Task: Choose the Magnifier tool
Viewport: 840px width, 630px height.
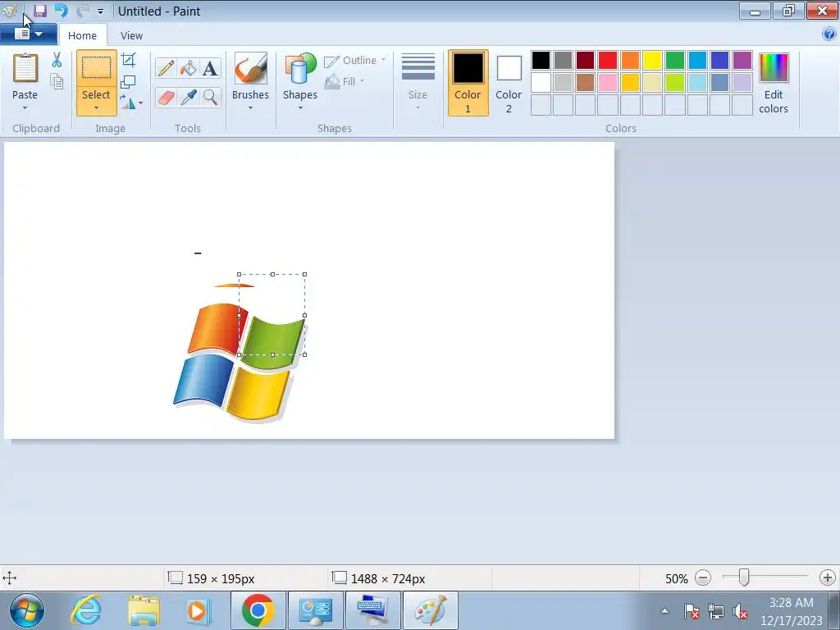Action: click(210, 98)
